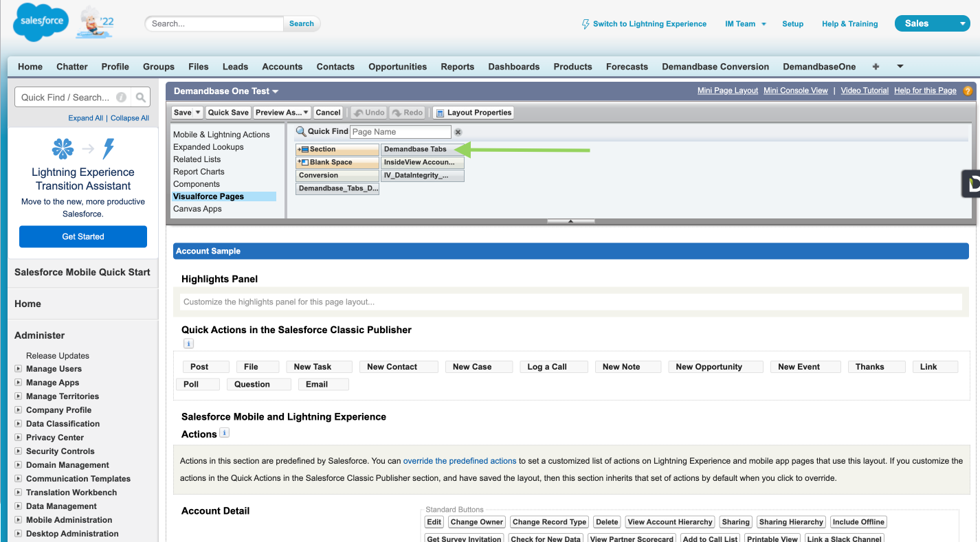Select the Demandbase Tabs palette item
The width and height of the screenshot is (980, 542).
(423, 149)
